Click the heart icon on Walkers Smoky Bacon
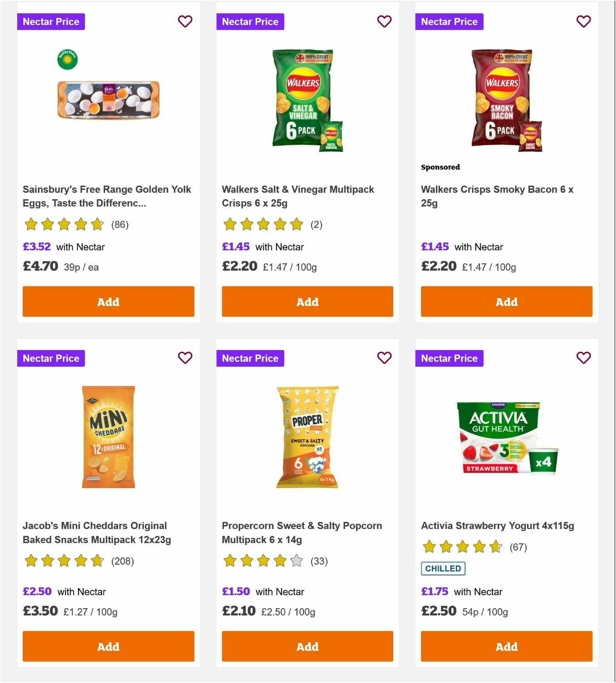This screenshot has width=616, height=683. tap(584, 22)
